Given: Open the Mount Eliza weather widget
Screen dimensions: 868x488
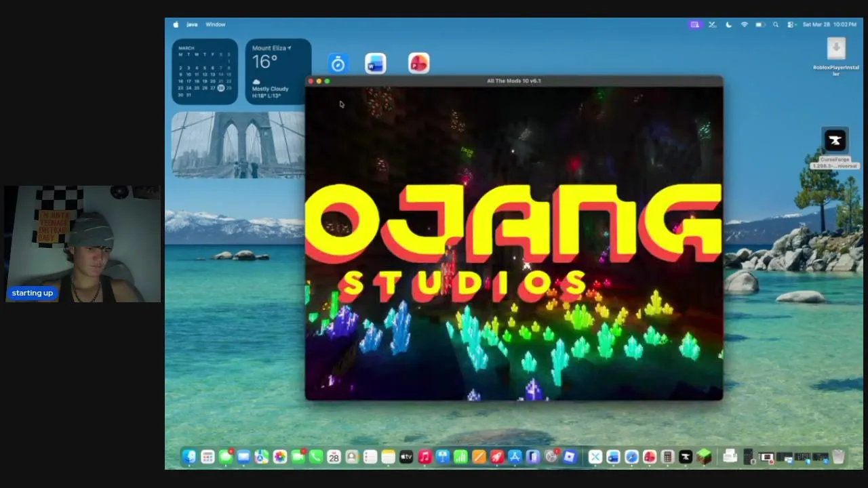Looking at the screenshot, I should pyautogui.click(x=278, y=72).
